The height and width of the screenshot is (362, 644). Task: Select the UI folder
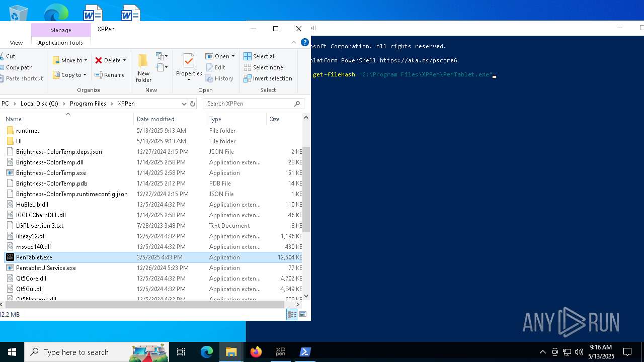pyautogui.click(x=19, y=141)
